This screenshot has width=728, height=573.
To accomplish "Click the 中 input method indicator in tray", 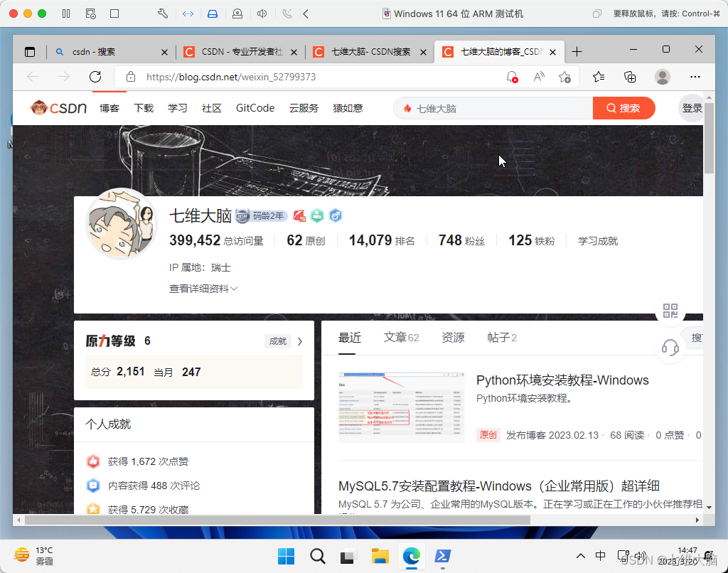I will [x=600, y=556].
